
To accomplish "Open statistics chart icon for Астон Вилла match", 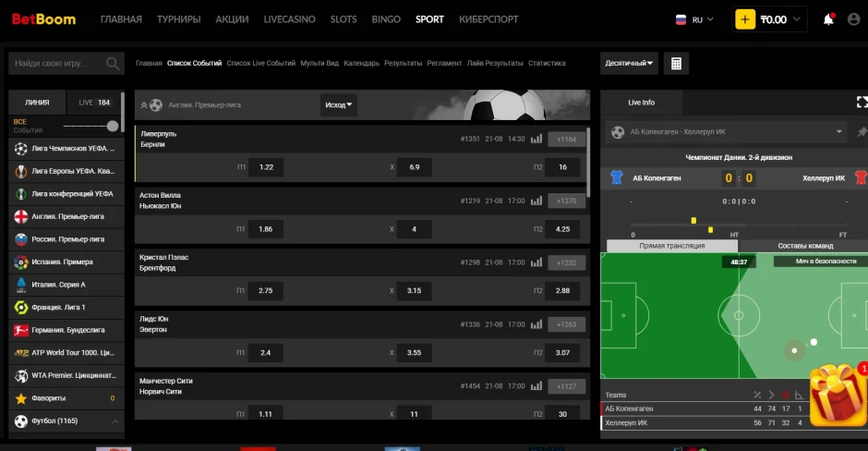I will (x=536, y=201).
